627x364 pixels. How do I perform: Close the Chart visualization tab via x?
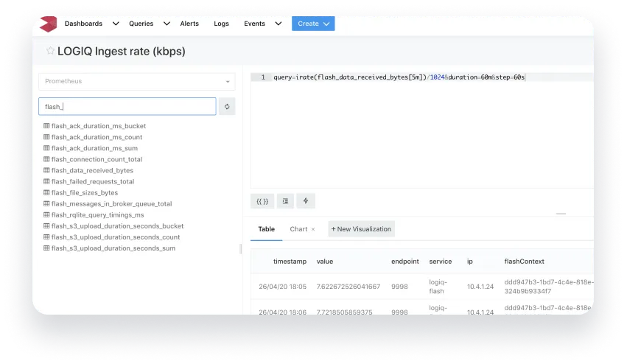point(313,229)
